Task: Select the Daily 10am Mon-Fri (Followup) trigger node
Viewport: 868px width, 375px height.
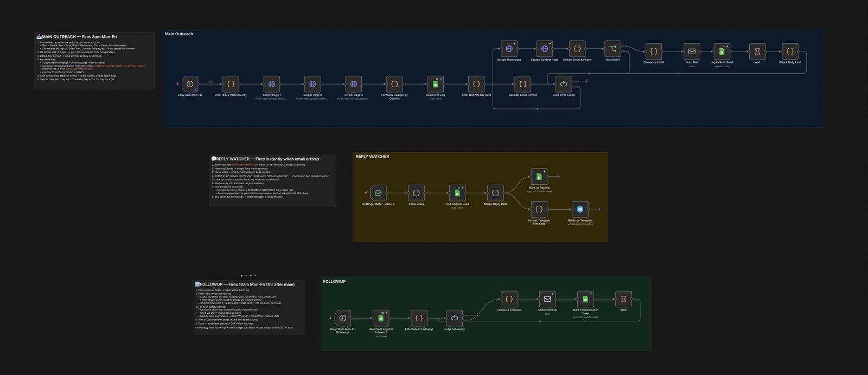Action: 343,318
